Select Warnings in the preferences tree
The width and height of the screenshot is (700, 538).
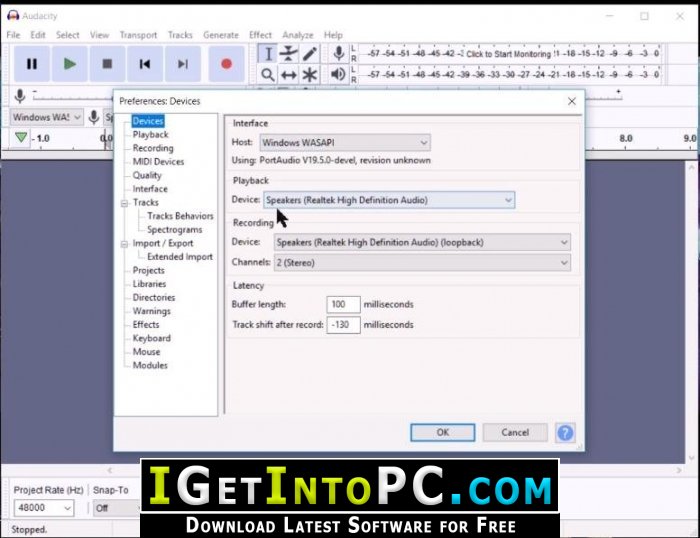click(x=151, y=311)
